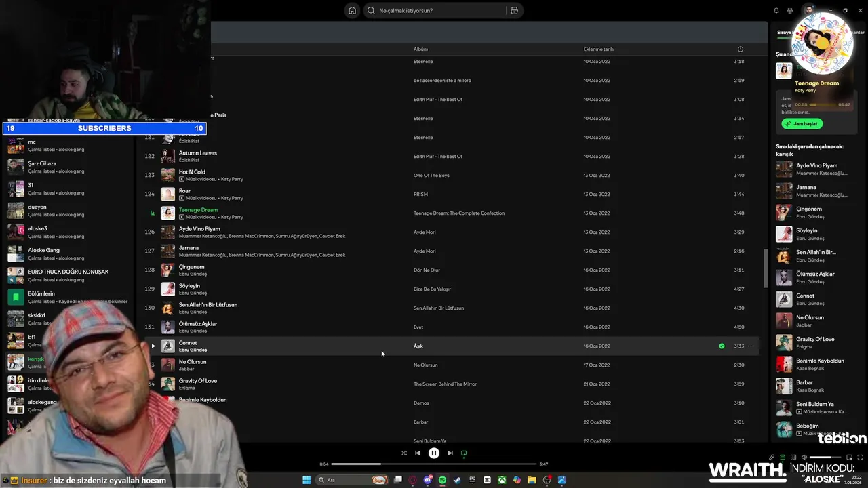The height and width of the screenshot is (488, 868).
Task: Open album PRISM link
Action: [420, 194]
